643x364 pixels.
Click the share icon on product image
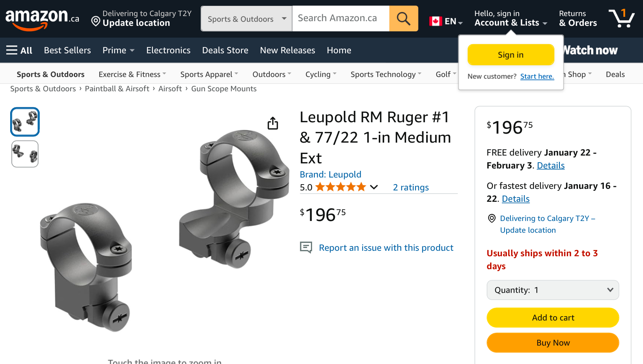click(272, 123)
